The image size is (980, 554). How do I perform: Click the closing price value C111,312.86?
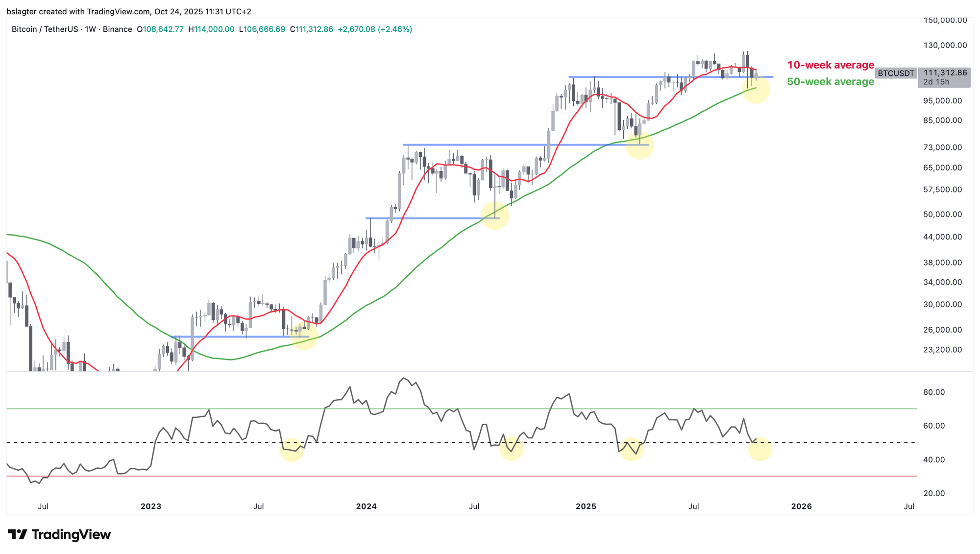point(312,29)
